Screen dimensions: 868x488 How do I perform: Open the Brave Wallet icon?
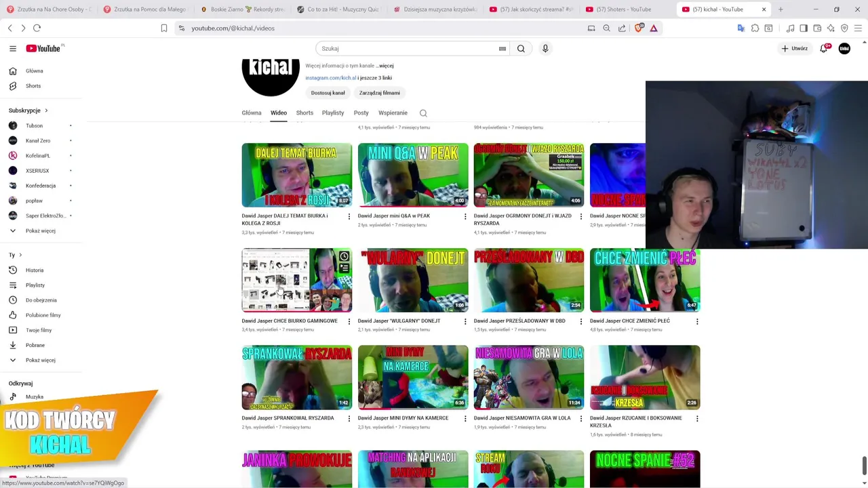(x=817, y=28)
